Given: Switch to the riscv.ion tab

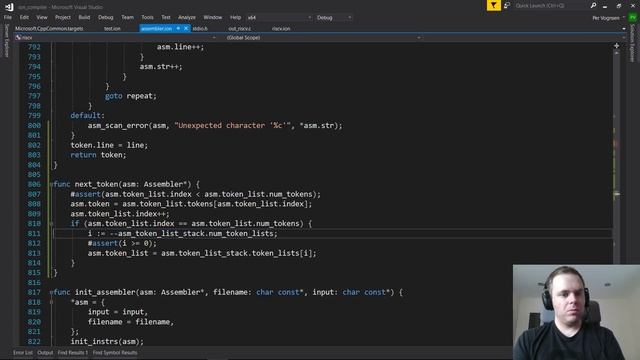Looking at the screenshot, I should pyautogui.click(x=281, y=29).
